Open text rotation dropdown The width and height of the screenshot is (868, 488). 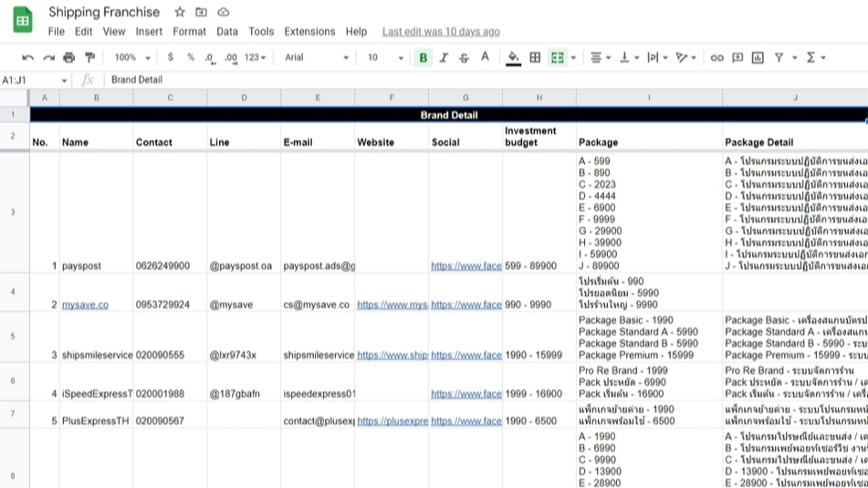(x=685, y=57)
